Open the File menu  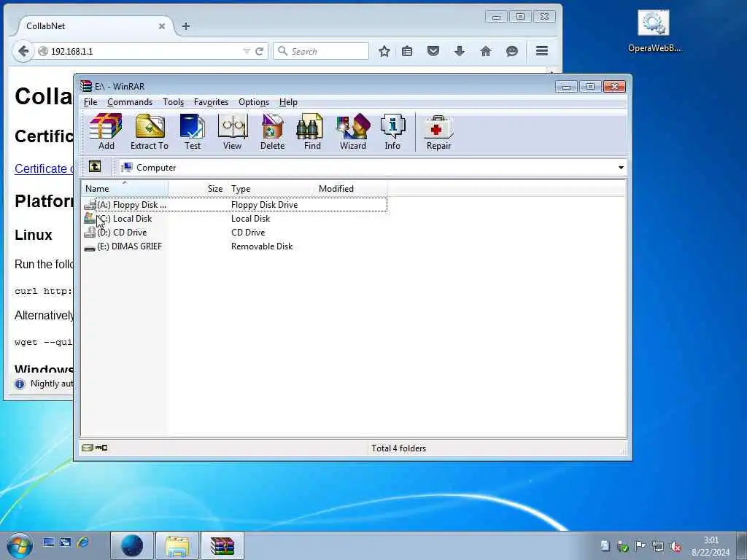click(90, 102)
